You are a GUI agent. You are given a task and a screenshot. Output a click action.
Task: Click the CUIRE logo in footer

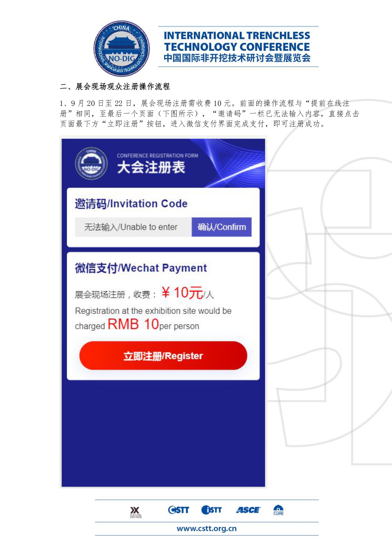[279, 510]
